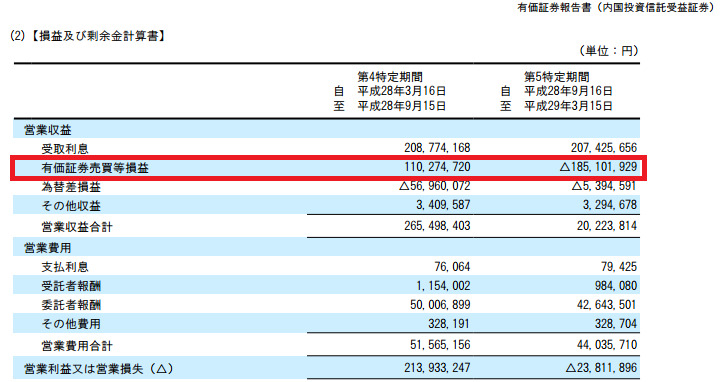
Task: Select the value 3,294,678
Action: [610, 205]
